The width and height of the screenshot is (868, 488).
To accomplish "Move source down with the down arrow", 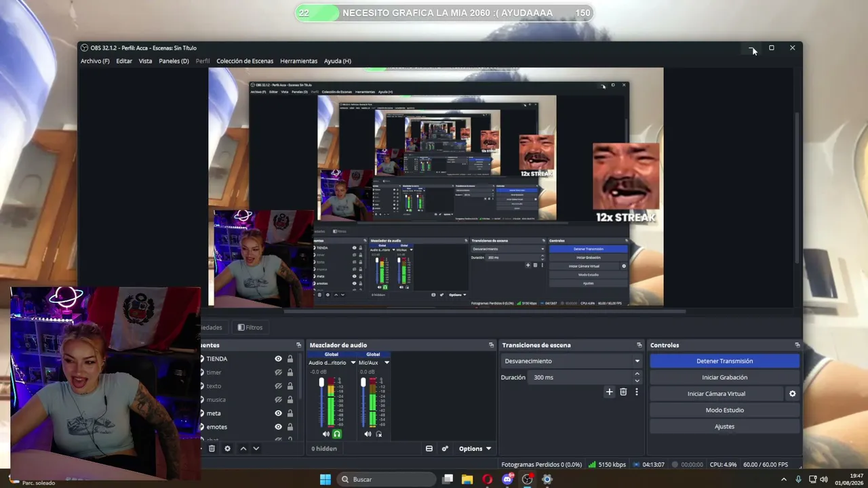I will (x=256, y=449).
